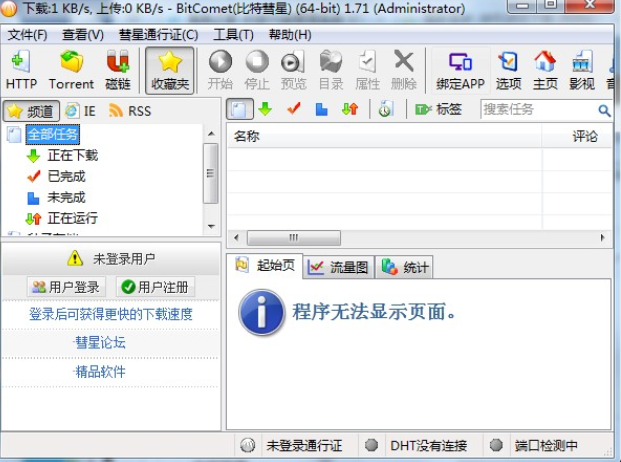Click the BitComet title bar app icon
Screen dimensions: 621x462
(8, 8)
